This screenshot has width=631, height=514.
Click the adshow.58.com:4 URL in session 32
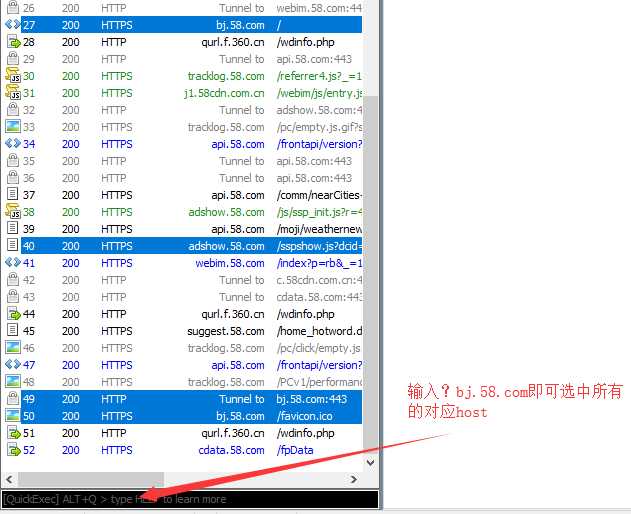(319, 110)
